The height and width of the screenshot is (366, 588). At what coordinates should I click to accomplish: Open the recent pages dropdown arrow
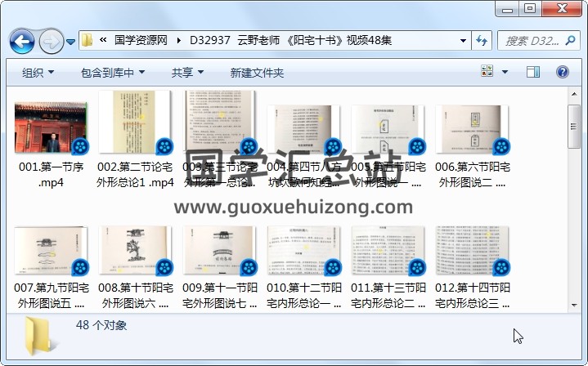coord(70,42)
